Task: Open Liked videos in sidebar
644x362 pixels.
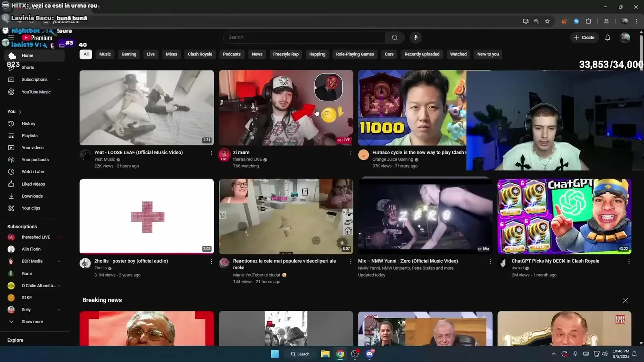Action: click(x=34, y=184)
